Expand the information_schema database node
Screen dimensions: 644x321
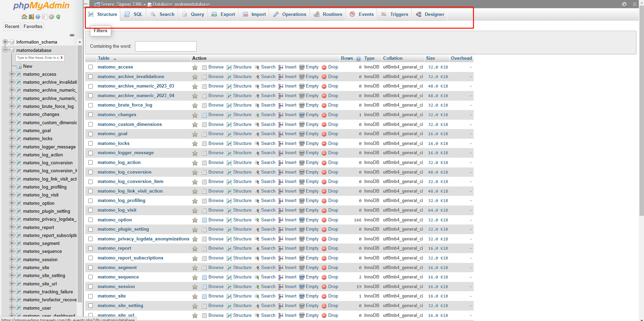click(x=5, y=42)
